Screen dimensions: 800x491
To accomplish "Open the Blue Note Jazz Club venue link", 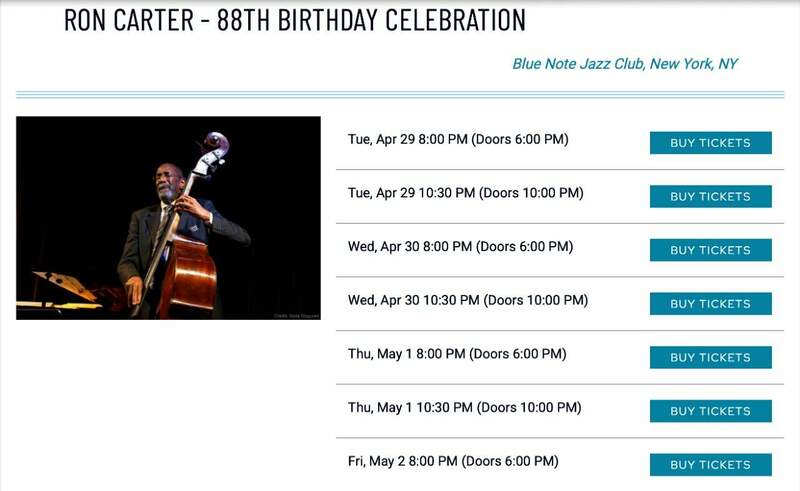I will pyautogui.click(x=625, y=64).
